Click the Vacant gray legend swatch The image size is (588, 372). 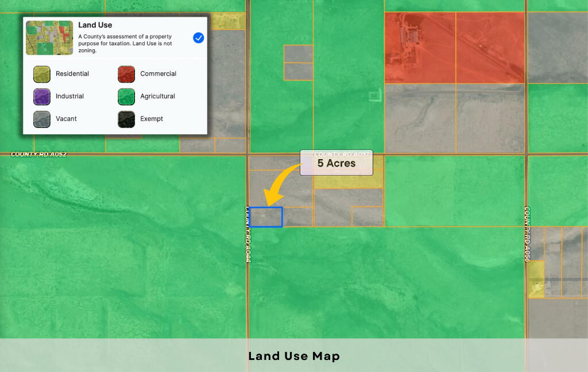coord(41,119)
